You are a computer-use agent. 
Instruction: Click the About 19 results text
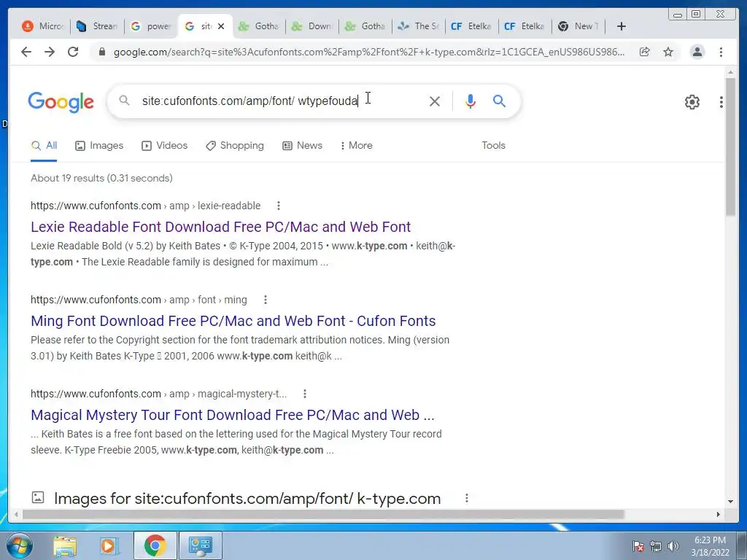click(x=101, y=178)
